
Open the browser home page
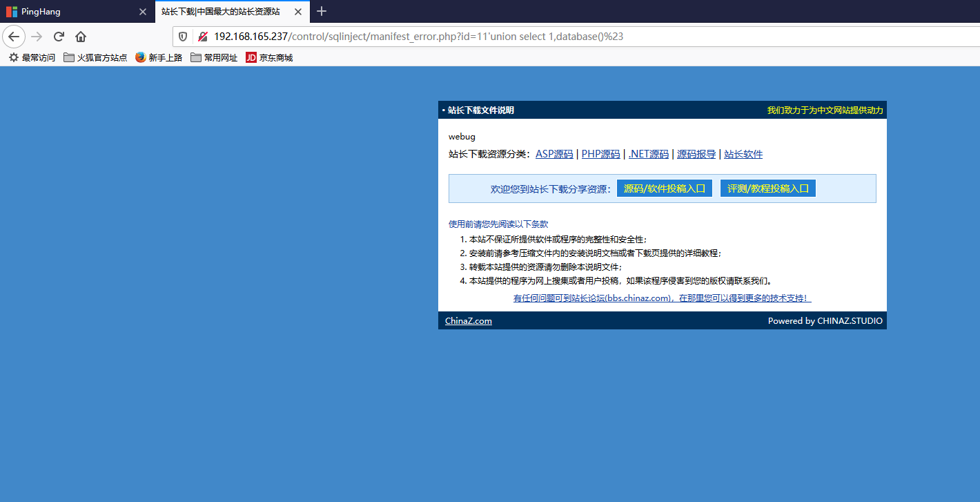click(x=81, y=37)
